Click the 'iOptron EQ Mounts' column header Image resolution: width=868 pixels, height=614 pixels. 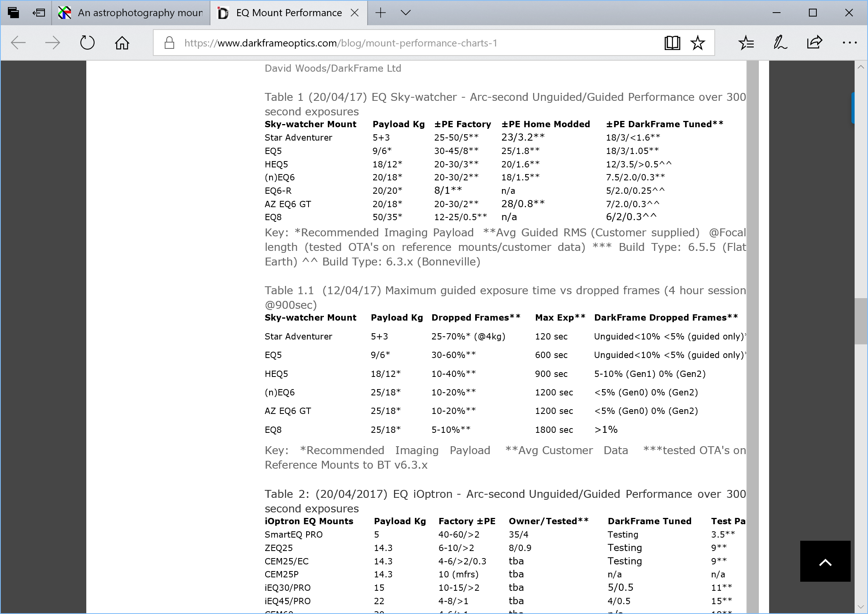(309, 521)
